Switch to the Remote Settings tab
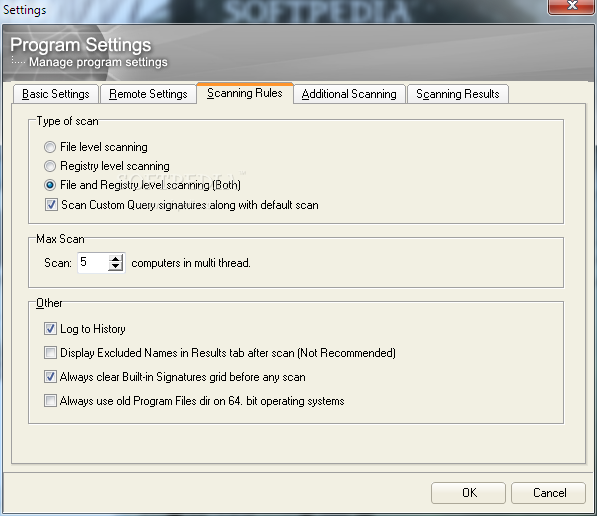This screenshot has height=516, width=597. 148,94
